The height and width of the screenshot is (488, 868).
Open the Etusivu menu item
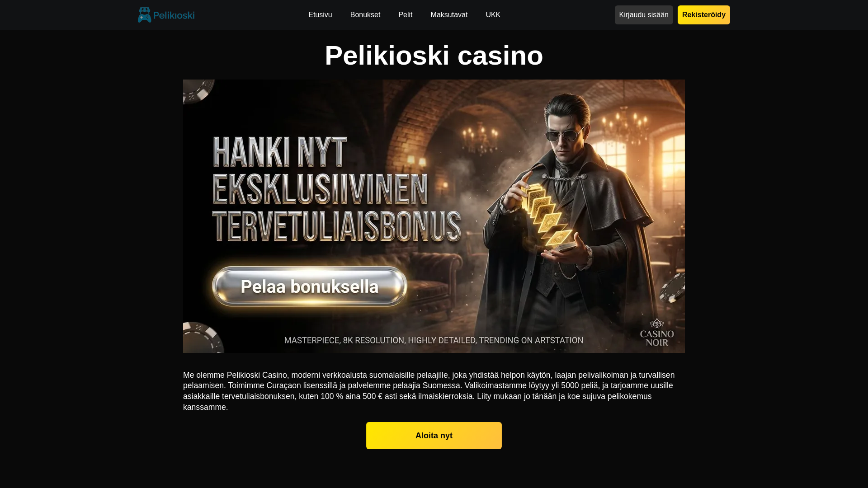[320, 15]
